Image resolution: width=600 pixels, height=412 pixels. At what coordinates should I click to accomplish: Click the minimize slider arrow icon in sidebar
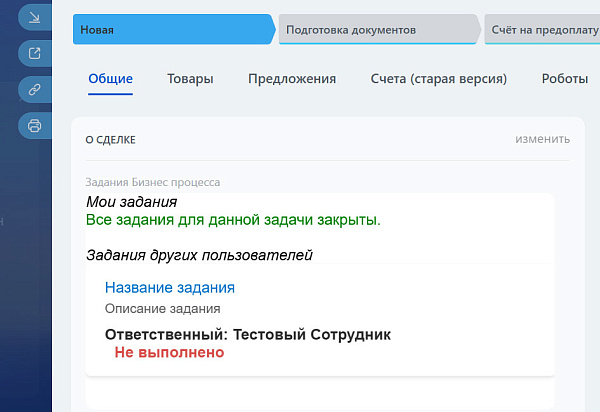pos(35,17)
